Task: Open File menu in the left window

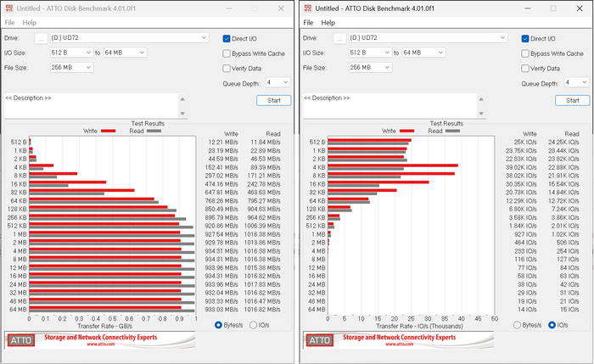Action: click(x=8, y=22)
